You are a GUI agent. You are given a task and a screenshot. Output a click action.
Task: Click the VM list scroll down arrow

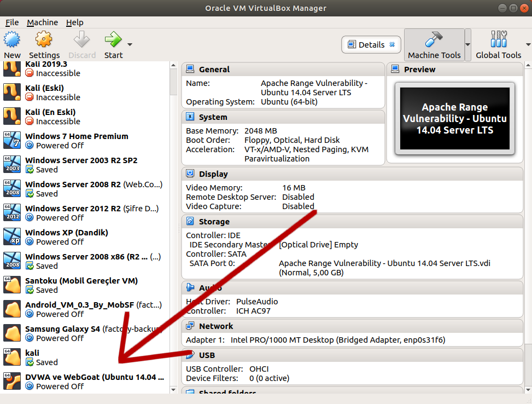[173, 390]
